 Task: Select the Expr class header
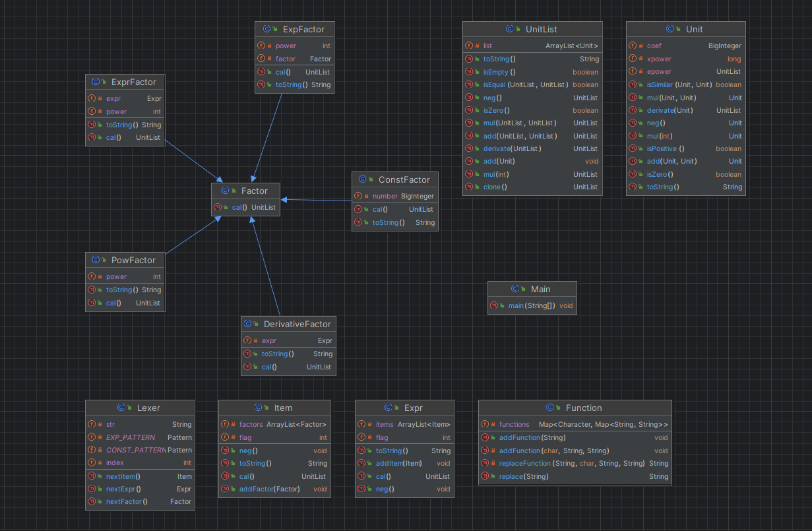404,408
